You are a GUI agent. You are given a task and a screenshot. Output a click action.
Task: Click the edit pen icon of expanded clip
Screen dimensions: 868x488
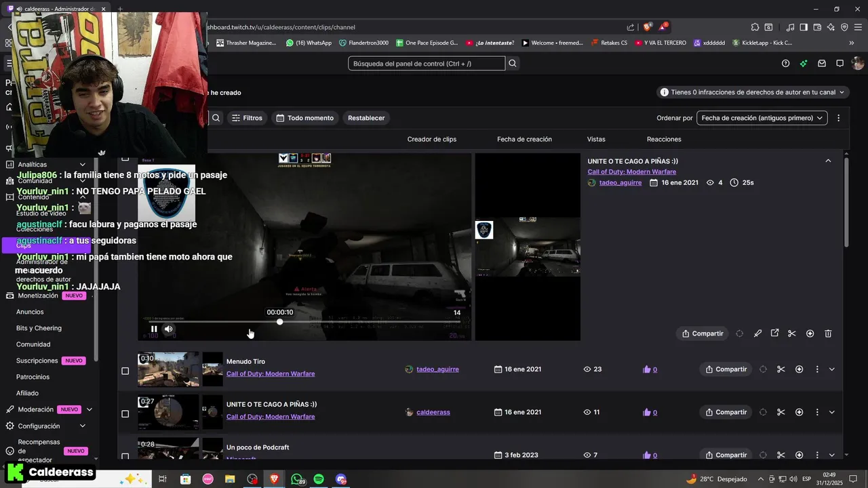(757, 333)
